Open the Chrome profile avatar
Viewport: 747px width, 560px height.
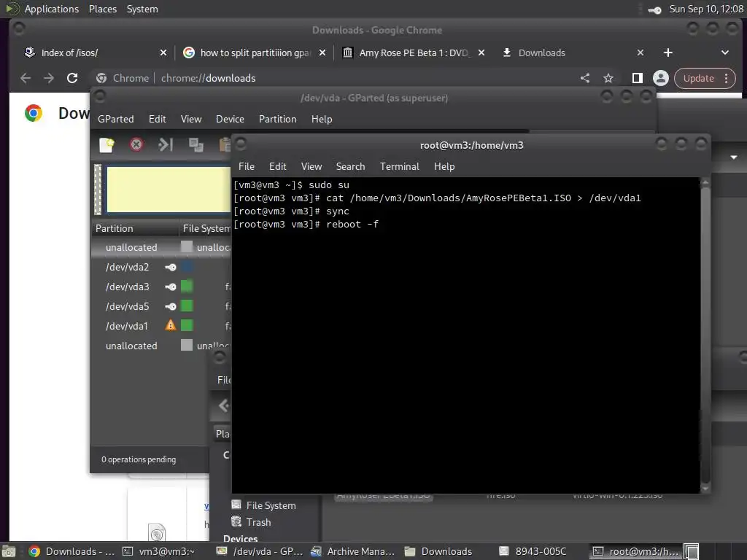(x=661, y=78)
